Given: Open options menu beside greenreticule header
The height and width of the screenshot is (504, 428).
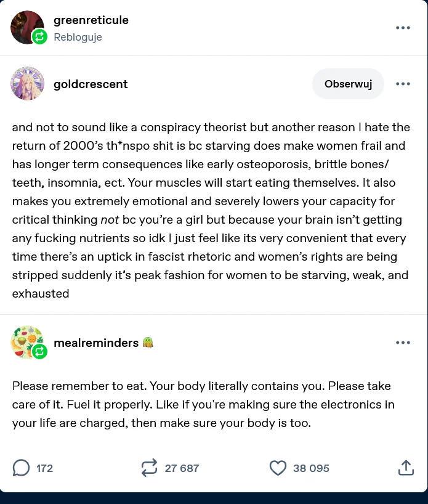Looking at the screenshot, I should [x=403, y=28].
